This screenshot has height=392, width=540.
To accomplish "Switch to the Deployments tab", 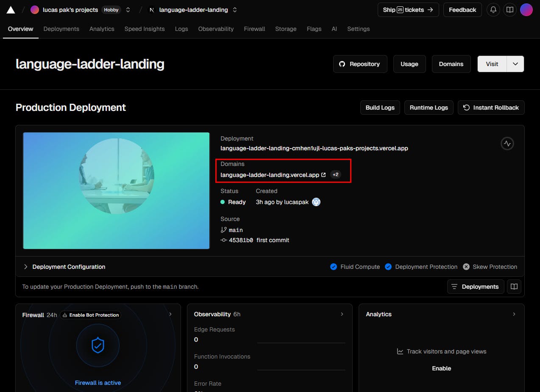I will pos(61,29).
